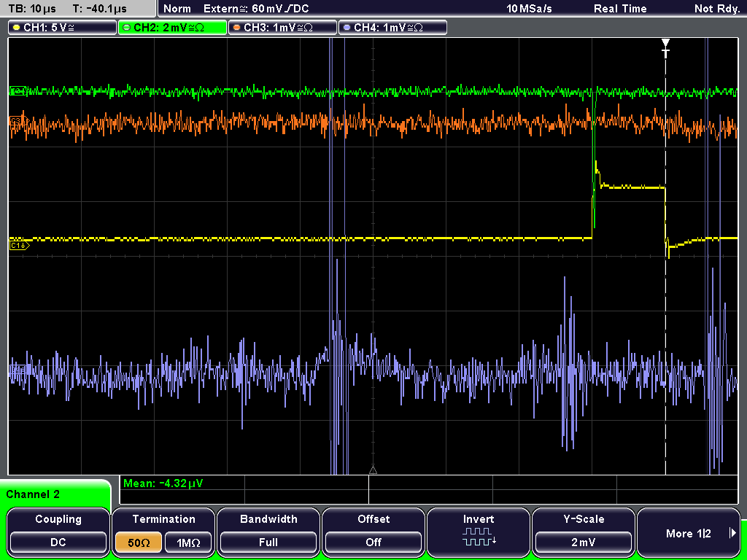Open the Coupling DC setting
The image size is (747, 560).
(x=58, y=532)
